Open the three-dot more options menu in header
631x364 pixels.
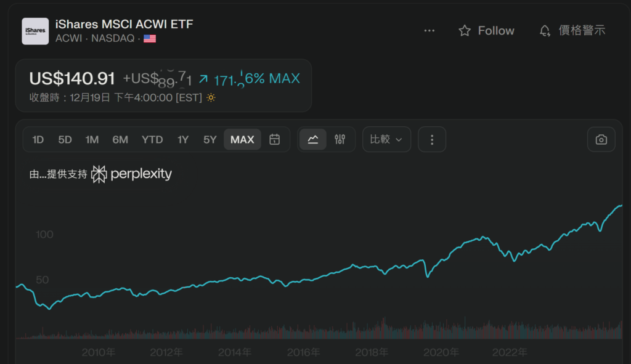[x=429, y=31]
